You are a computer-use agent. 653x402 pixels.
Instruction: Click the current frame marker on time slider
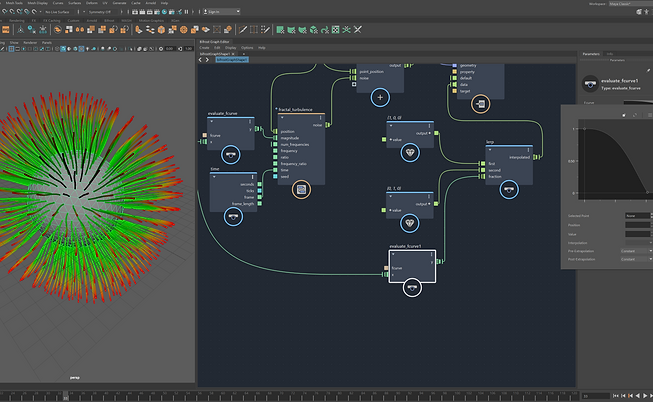pyautogui.click(x=65, y=396)
